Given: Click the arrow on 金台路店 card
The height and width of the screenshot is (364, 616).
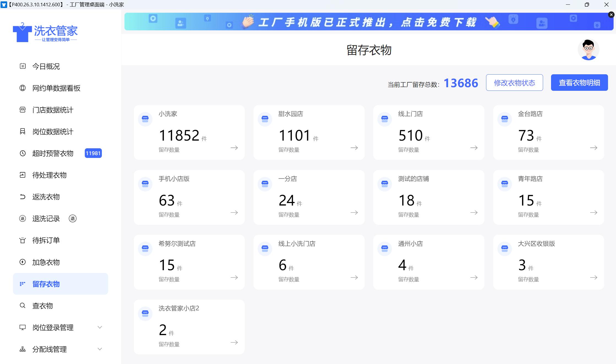Looking at the screenshot, I should pyautogui.click(x=593, y=148).
